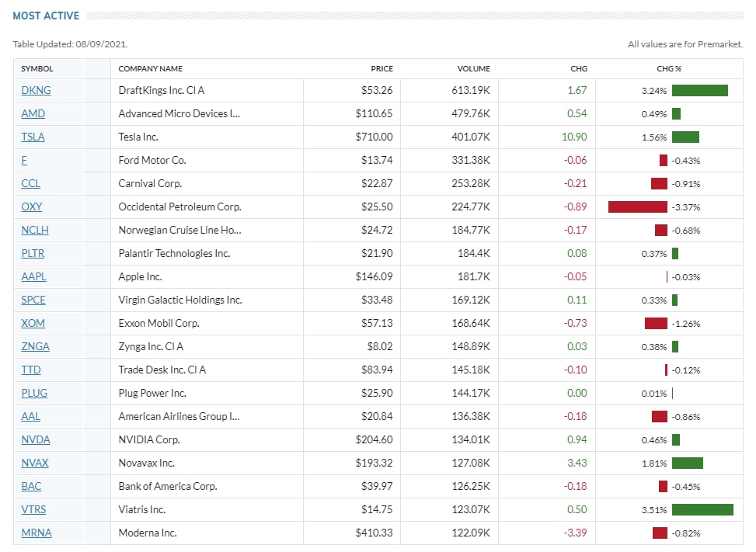Open the NVAX ticker link

tap(35, 463)
